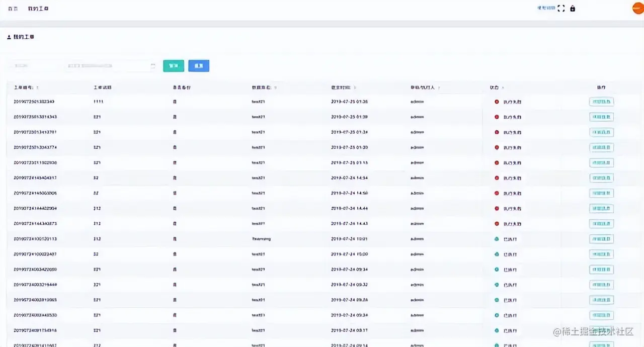Click the green executed status in the 10:21 row
644x347 pixels.
(x=505, y=239)
